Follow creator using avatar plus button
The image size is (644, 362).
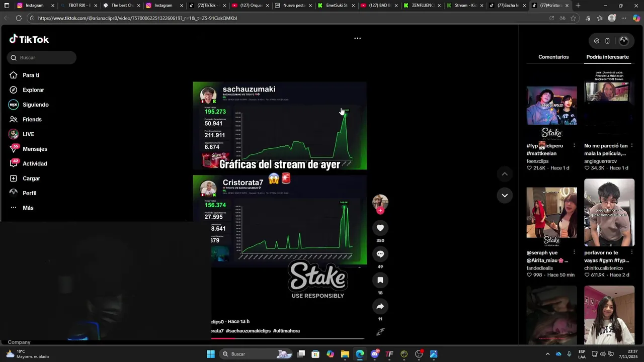tap(380, 211)
